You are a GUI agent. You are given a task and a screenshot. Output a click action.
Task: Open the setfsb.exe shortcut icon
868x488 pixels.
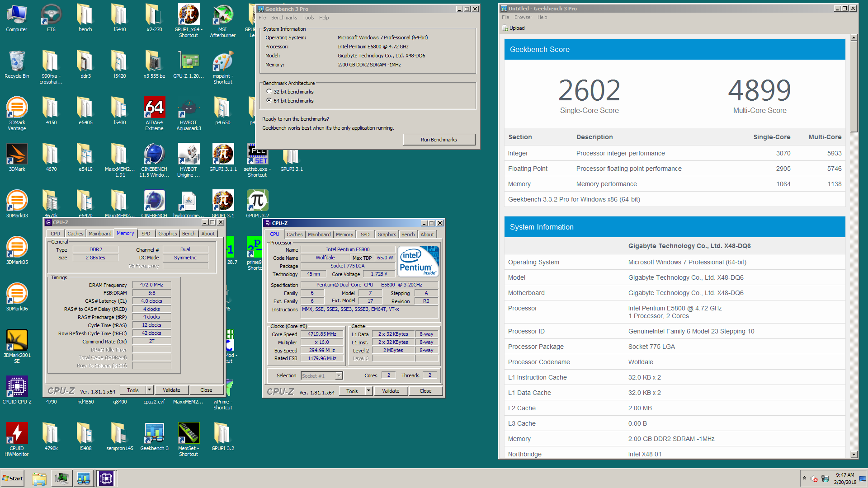click(x=257, y=160)
